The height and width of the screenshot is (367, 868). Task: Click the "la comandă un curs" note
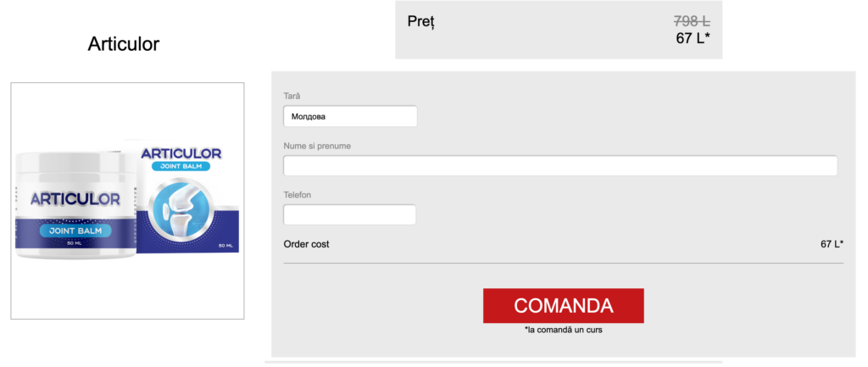[563, 330]
